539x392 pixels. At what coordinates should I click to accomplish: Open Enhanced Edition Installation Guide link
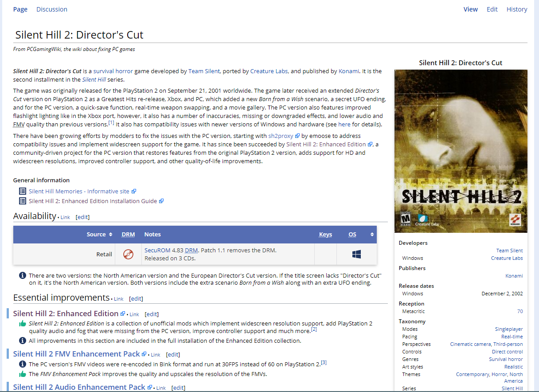(x=93, y=201)
